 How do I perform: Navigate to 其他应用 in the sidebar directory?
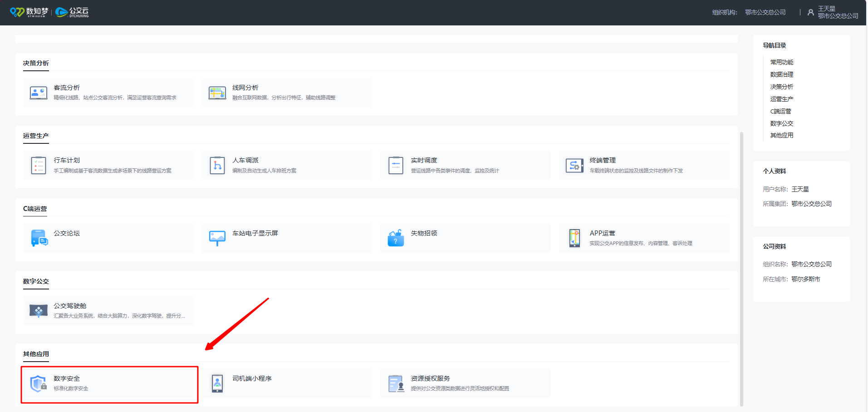(781, 135)
